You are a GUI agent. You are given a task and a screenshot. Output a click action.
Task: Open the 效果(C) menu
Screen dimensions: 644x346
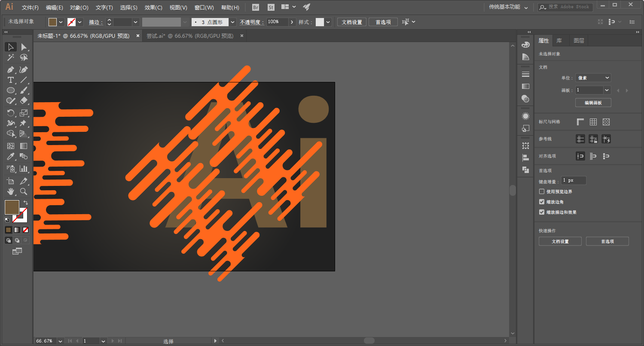[153, 7]
